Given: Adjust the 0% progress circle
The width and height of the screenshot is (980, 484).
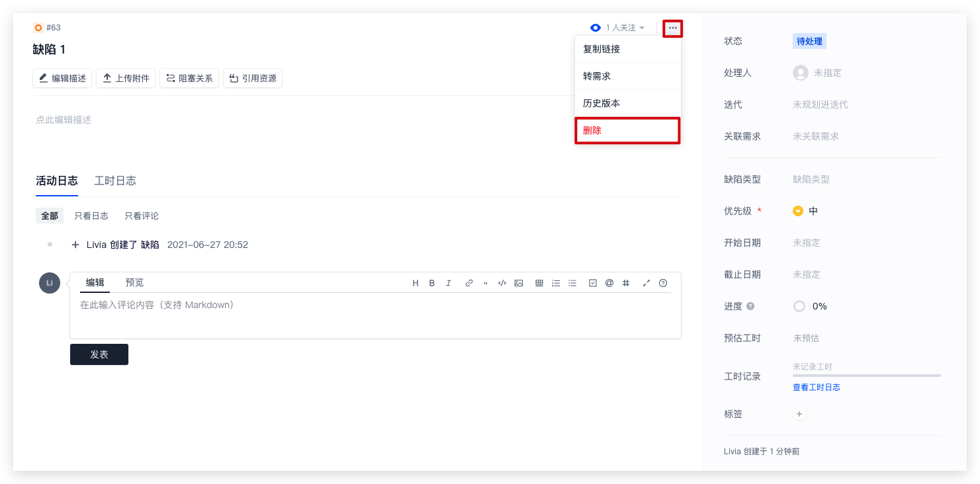Looking at the screenshot, I should [799, 306].
